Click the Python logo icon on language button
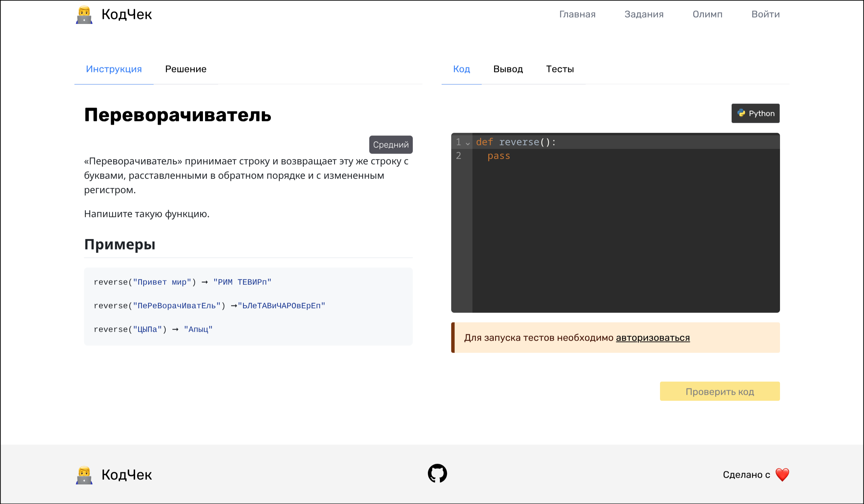 pyautogui.click(x=741, y=113)
